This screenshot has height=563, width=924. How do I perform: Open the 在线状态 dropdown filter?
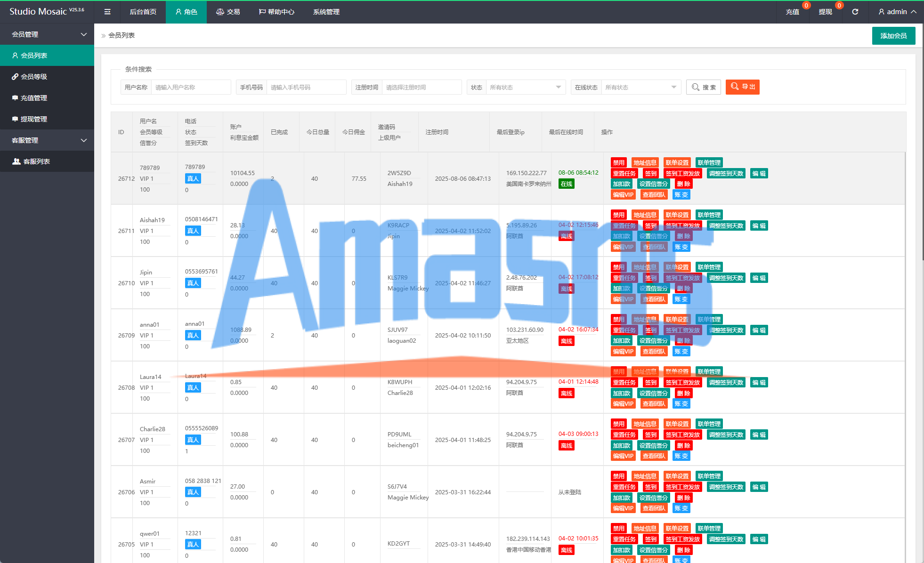coord(640,87)
